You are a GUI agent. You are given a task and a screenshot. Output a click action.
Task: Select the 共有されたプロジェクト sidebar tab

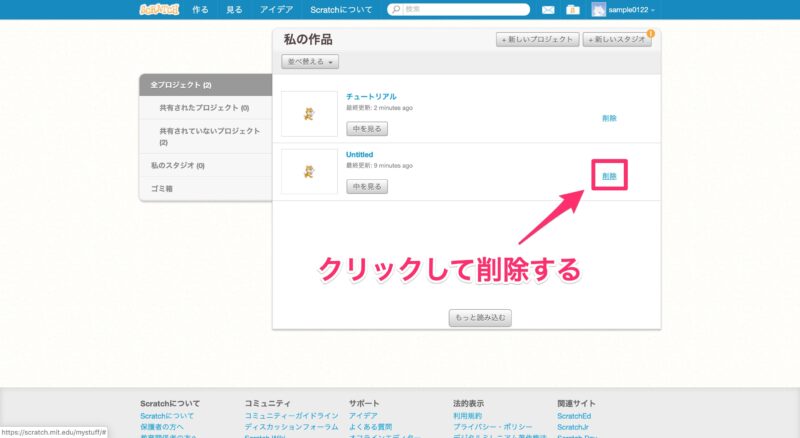(x=204, y=108)
